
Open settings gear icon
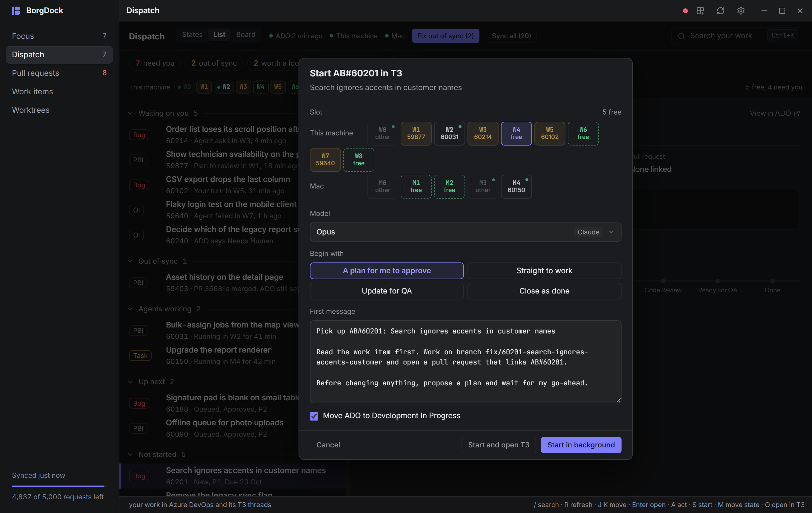741,11
